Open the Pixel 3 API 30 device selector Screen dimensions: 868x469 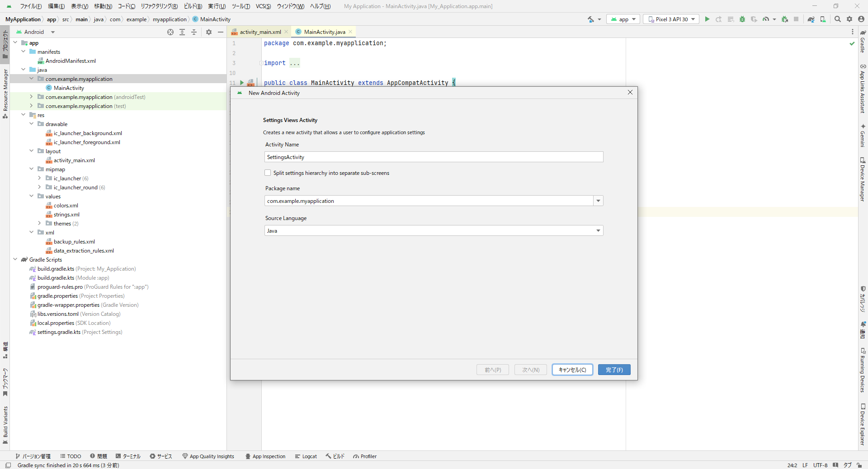pos(671,19)
